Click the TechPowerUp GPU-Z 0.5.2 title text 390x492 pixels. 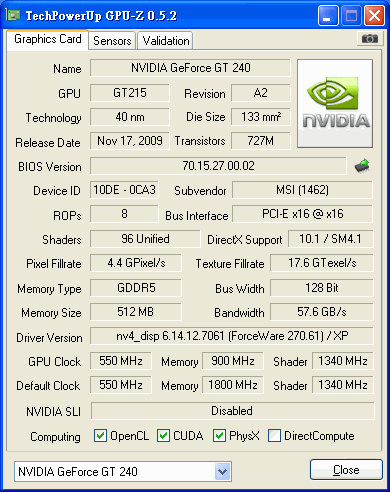click(x=101, y=16)
